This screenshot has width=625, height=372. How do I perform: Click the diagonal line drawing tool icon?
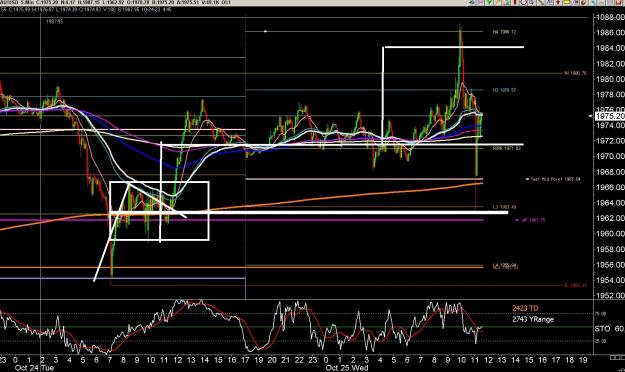click(540, 2)
